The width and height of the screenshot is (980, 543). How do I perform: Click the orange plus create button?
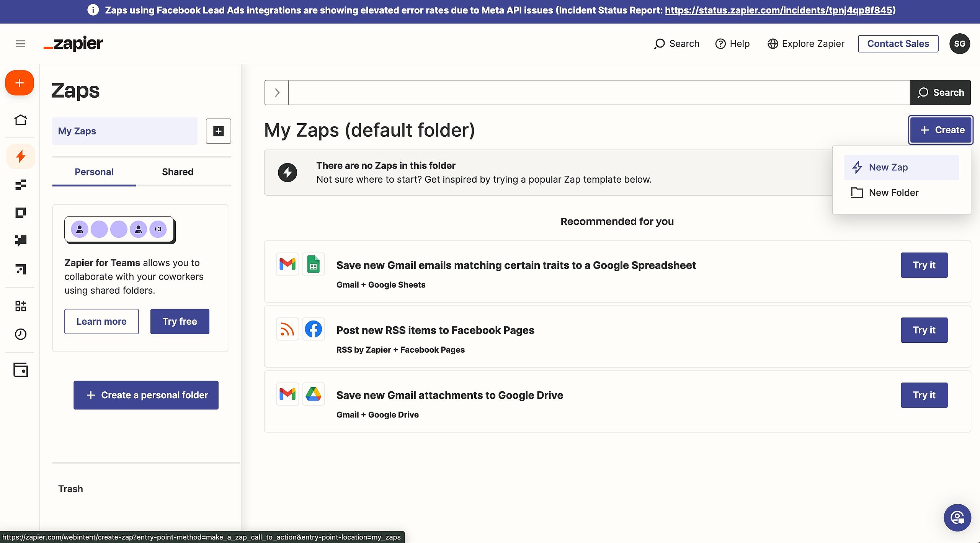point(20,83)
